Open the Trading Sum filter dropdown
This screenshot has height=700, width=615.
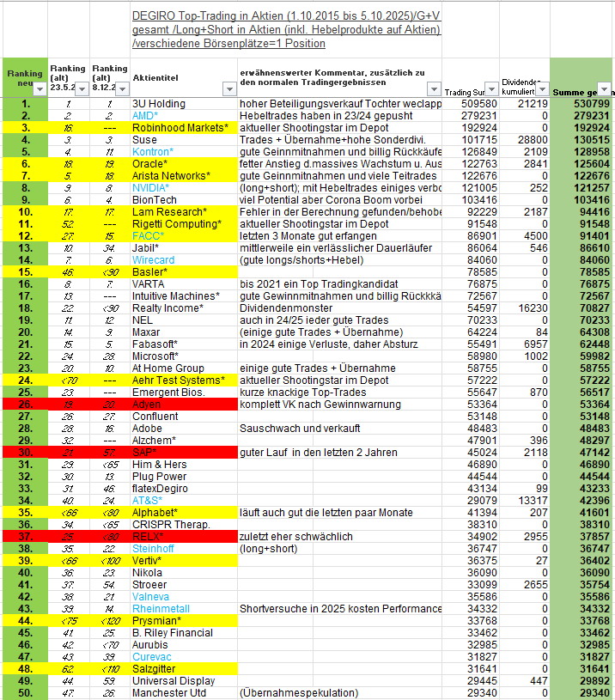point(492,89)
